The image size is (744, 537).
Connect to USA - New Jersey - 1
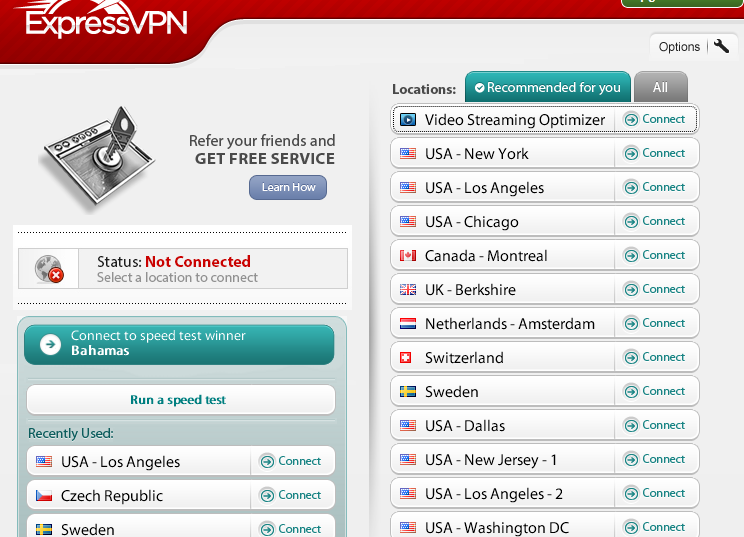[x=655, y=459]
